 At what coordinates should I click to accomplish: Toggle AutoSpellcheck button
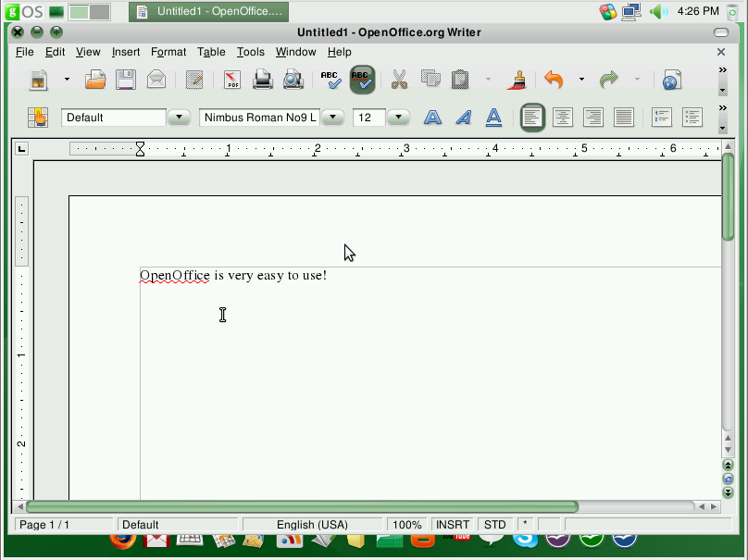362,80
